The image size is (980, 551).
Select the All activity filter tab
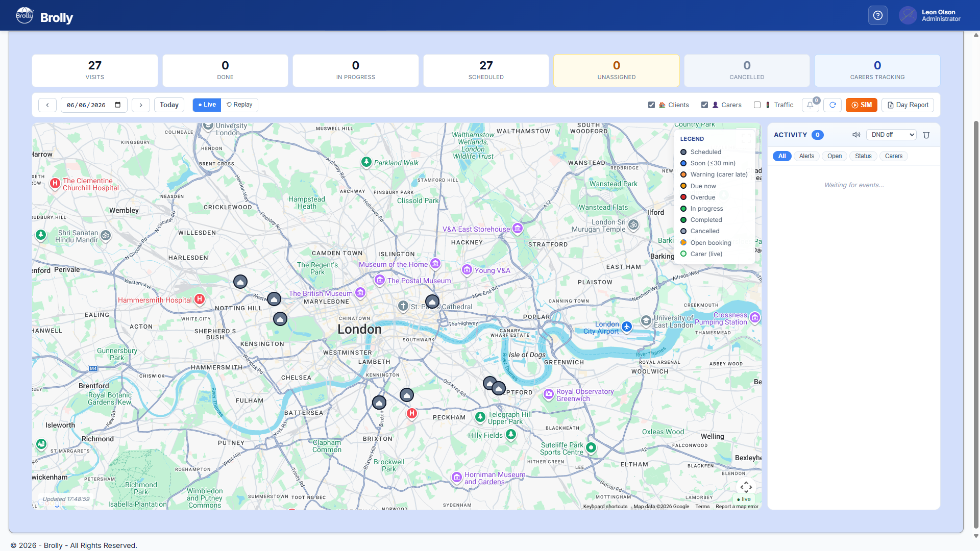782,156
